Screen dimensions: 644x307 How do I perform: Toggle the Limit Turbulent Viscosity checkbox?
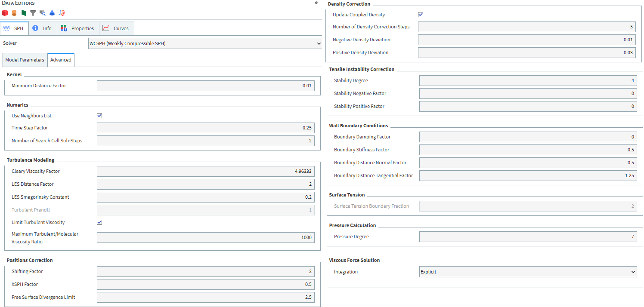99,222
